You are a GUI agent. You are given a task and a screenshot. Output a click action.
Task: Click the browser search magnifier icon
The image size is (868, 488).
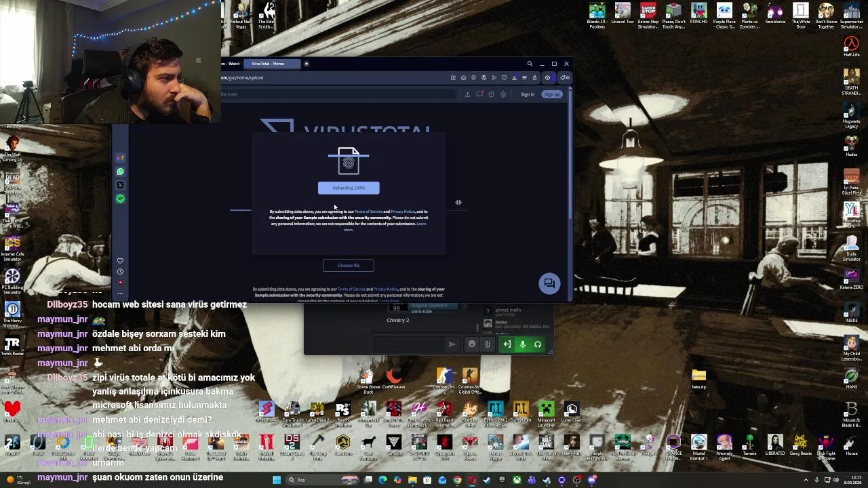tap(530, 64)
